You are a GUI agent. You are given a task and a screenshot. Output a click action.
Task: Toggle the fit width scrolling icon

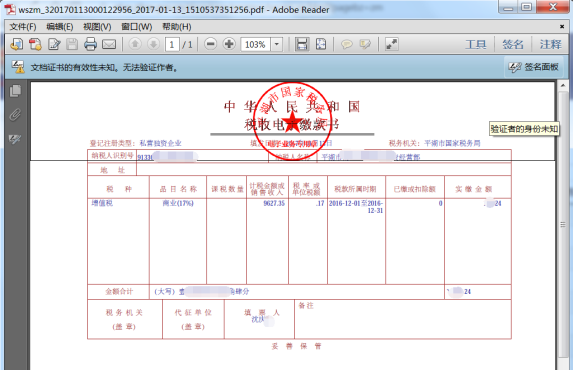coord(302,44)
